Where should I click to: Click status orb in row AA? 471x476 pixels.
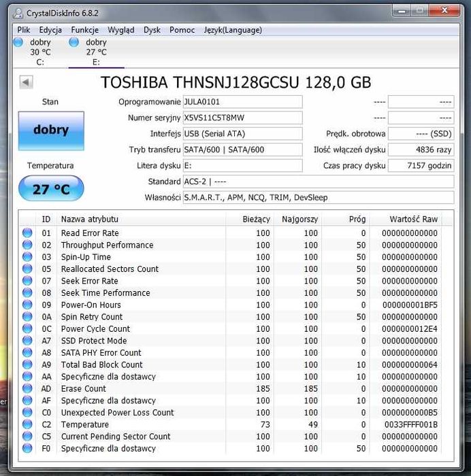pos(27,377)
